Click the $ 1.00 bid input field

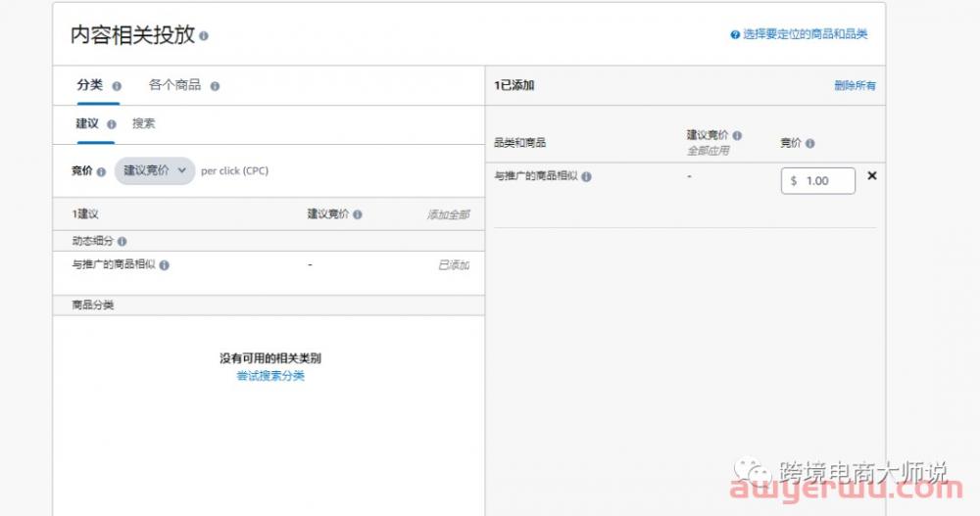click(818, 181)
